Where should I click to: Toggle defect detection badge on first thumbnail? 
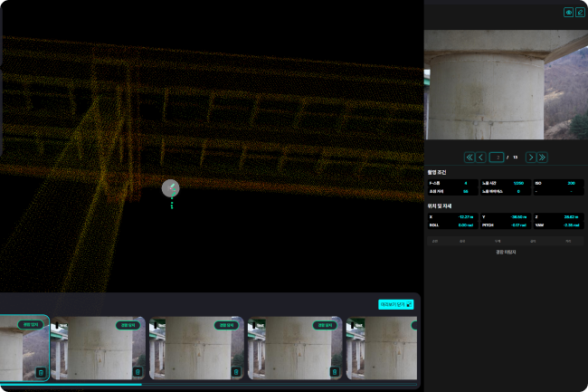[x=31, y=324]
